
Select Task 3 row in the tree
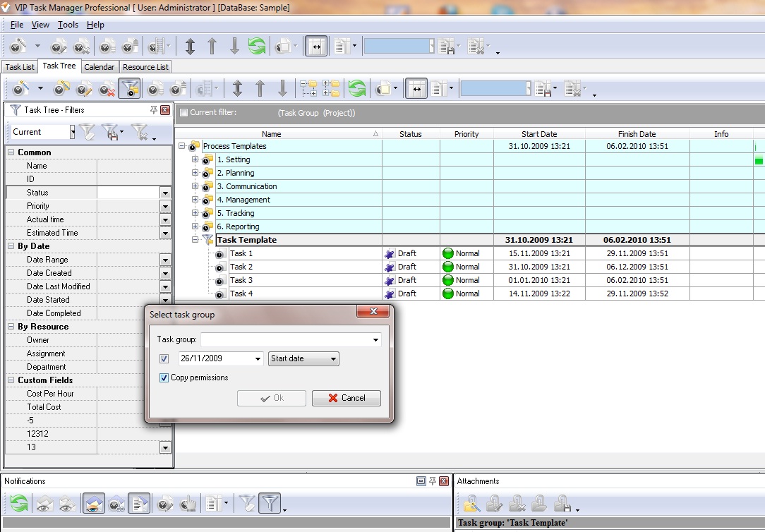241,280
